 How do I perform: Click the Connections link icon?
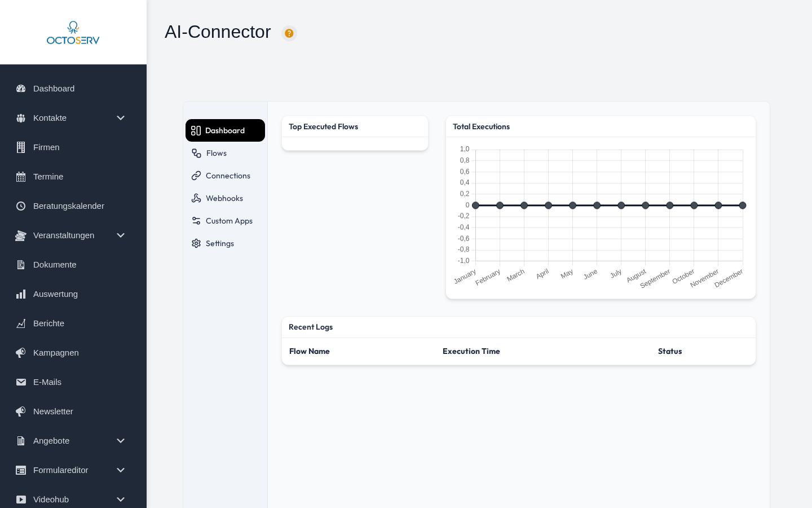[x=196, y=176]
